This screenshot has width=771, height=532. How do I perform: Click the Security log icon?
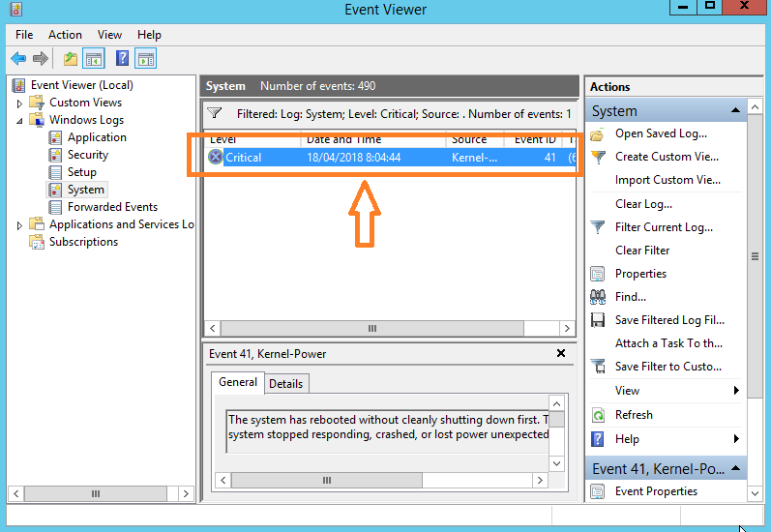tap(55, 155)
